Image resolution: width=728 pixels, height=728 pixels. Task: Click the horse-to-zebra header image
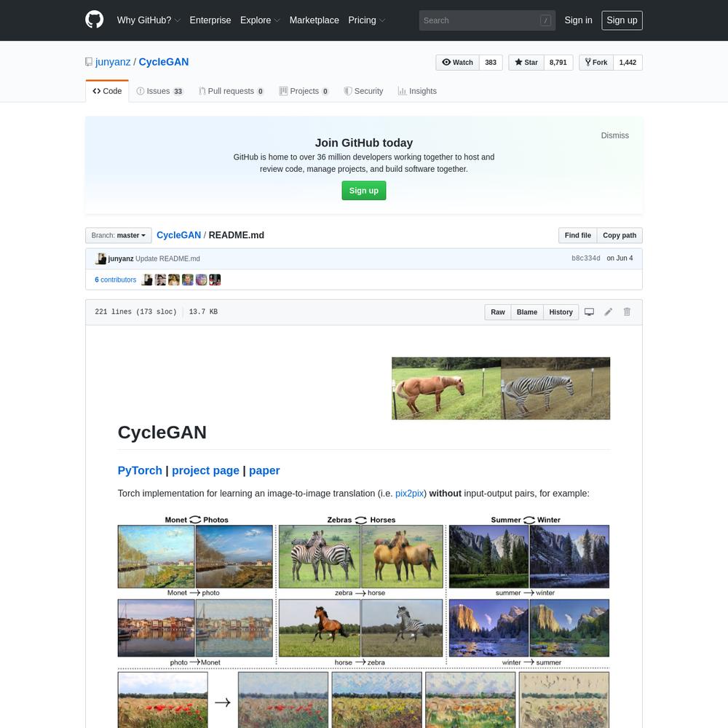pyautogui.click(x=501, y=389)
